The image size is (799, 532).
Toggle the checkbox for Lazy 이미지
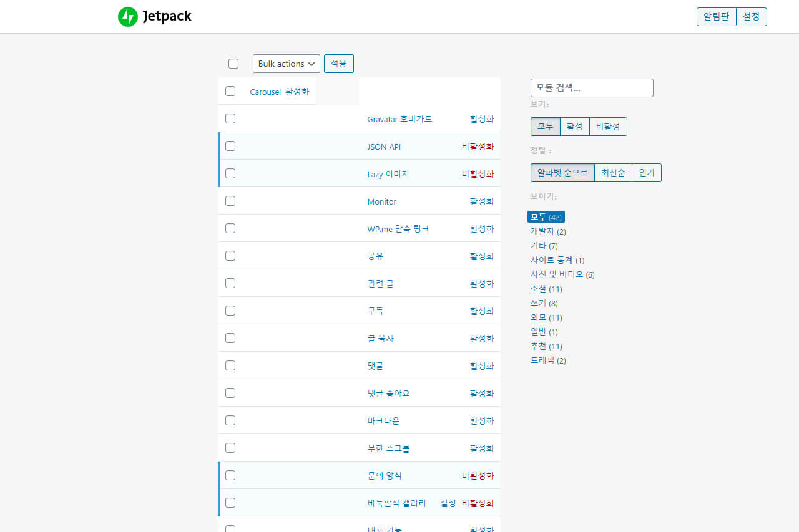230,173
